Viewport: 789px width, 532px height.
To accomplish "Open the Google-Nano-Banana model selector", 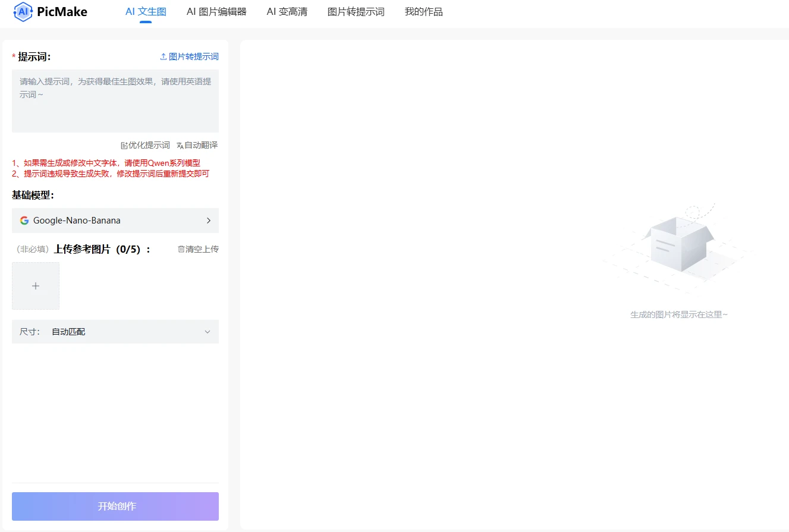I will (115, 221).
